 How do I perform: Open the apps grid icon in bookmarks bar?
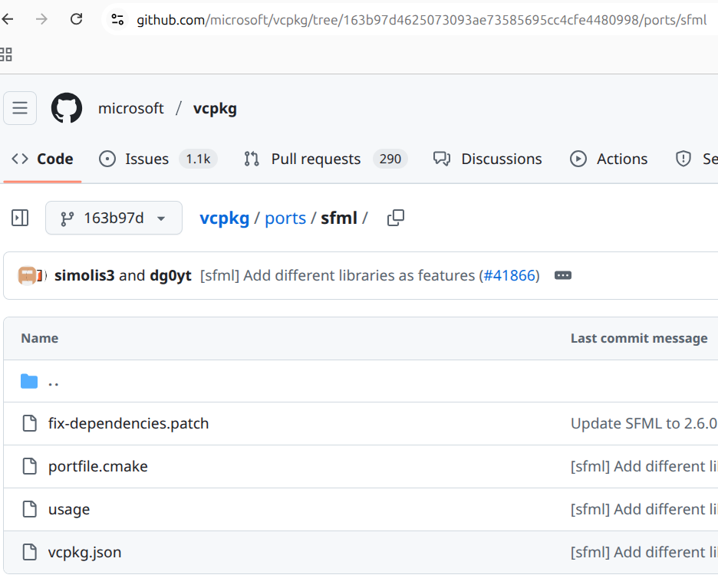pos(6,54)
